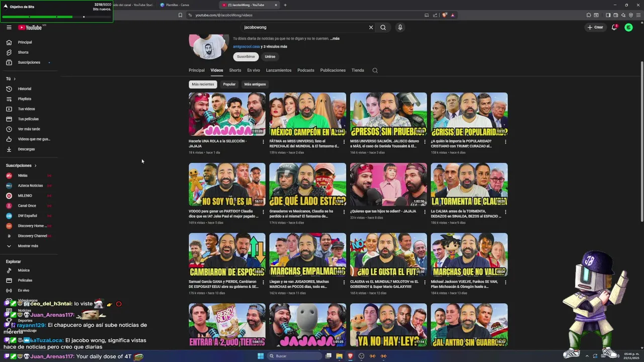Switch to the channel Shorts tab
The width and height of the screenshot is (644, 362).
point(235,70)
